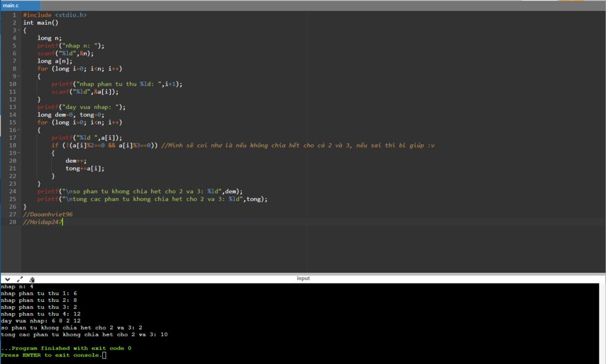This screenshot has height=364, width=606.
Task: Collapse the console panel with the down chevron
Action: [x=7, y=279]
